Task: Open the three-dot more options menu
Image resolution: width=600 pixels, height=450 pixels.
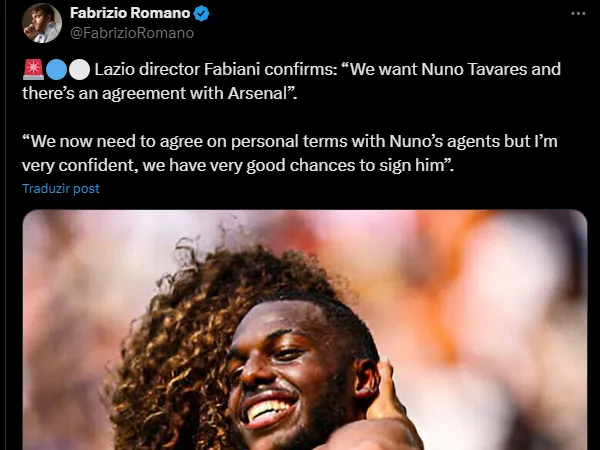Action: pyautogui.click(x=578, y=13)
